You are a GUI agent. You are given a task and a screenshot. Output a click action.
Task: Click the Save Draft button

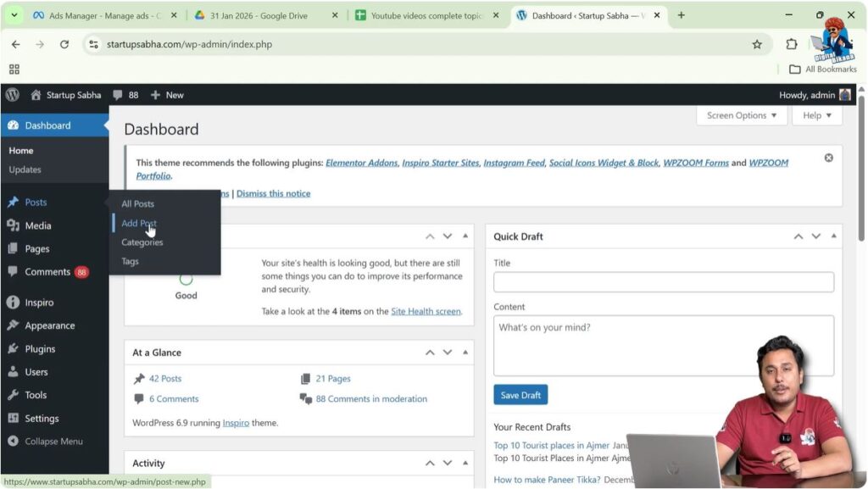520,394
